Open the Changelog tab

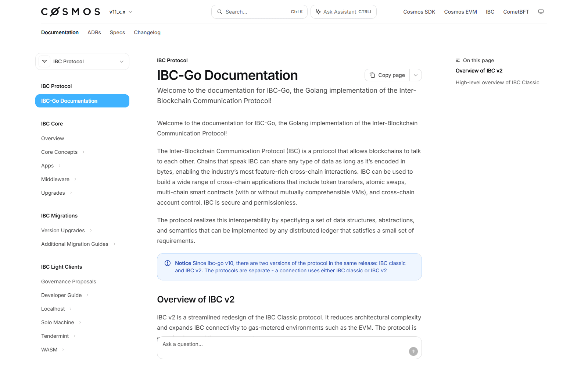[147, 32]
